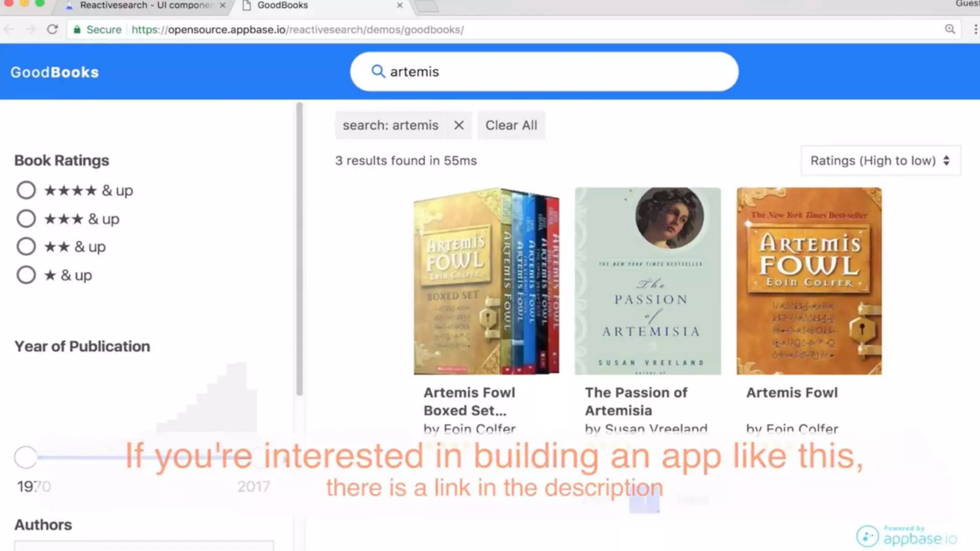Click the 'Book Ratings' heading

tap(62, 161)
